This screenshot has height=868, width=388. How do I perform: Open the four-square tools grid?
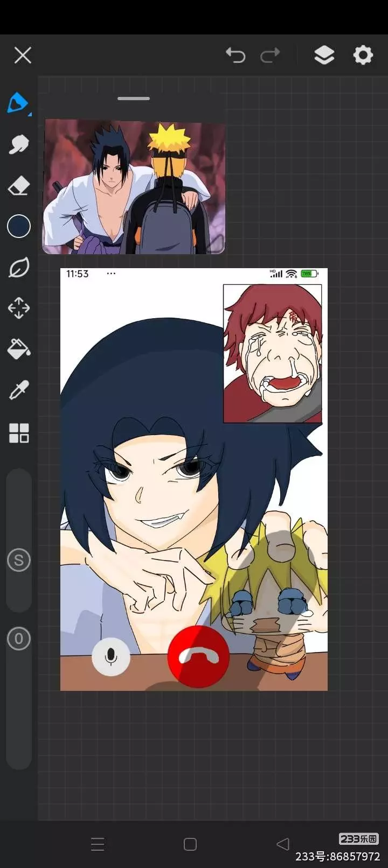point(19,433)
